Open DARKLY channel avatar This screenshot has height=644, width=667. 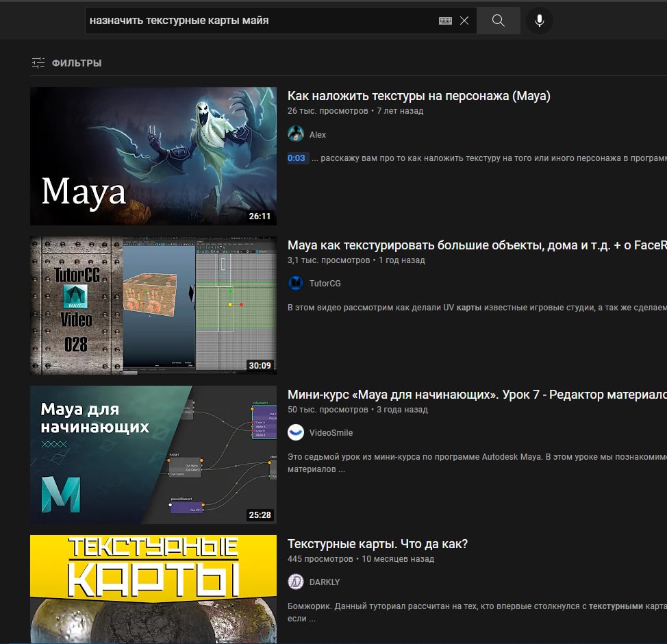click(x=296, y=582)
